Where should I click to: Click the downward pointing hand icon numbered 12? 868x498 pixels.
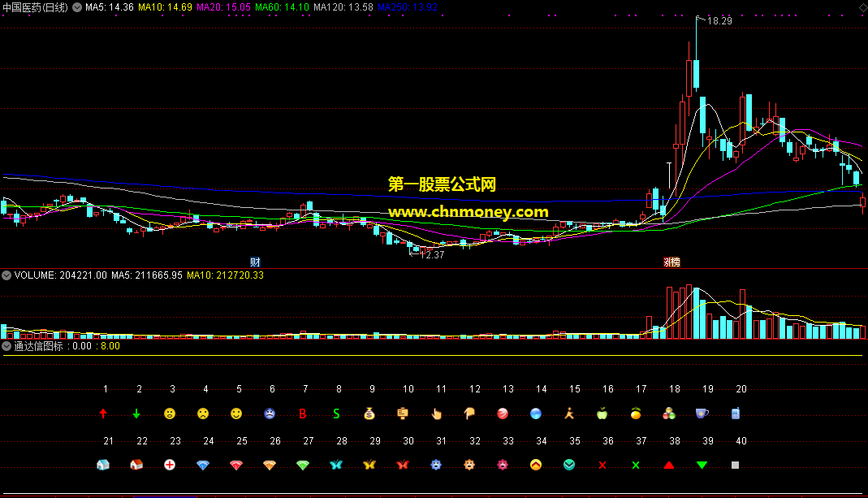469,414
